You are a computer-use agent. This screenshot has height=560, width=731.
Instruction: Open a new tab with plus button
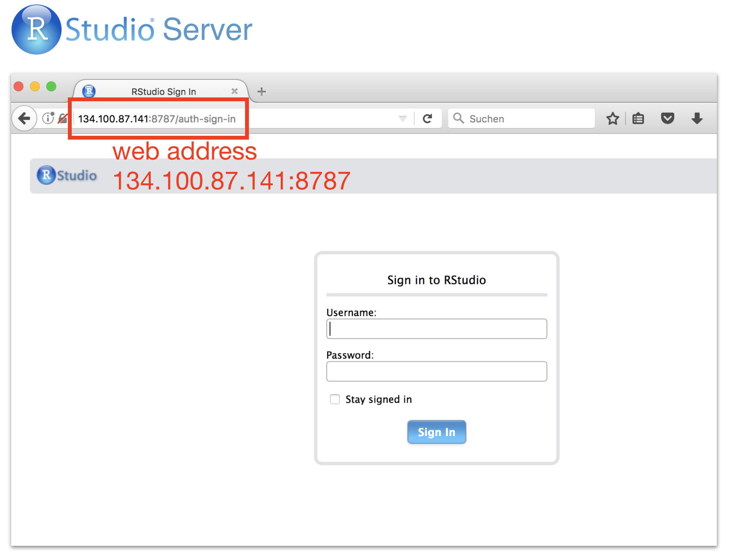(262, 92)
